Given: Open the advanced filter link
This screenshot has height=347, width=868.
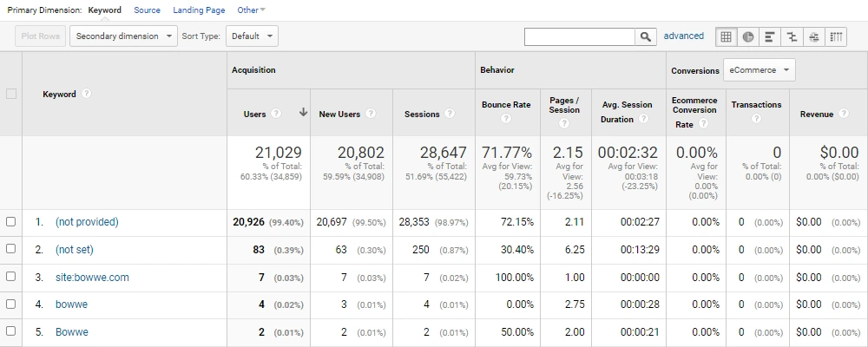Looking at the screenshot, I should tap(684, 36).
